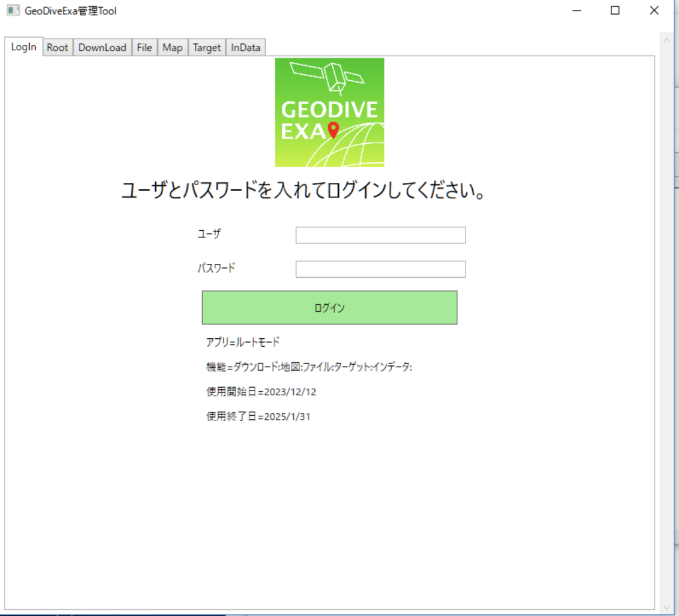
Task: Go to the Map tab
Action: 172,48
